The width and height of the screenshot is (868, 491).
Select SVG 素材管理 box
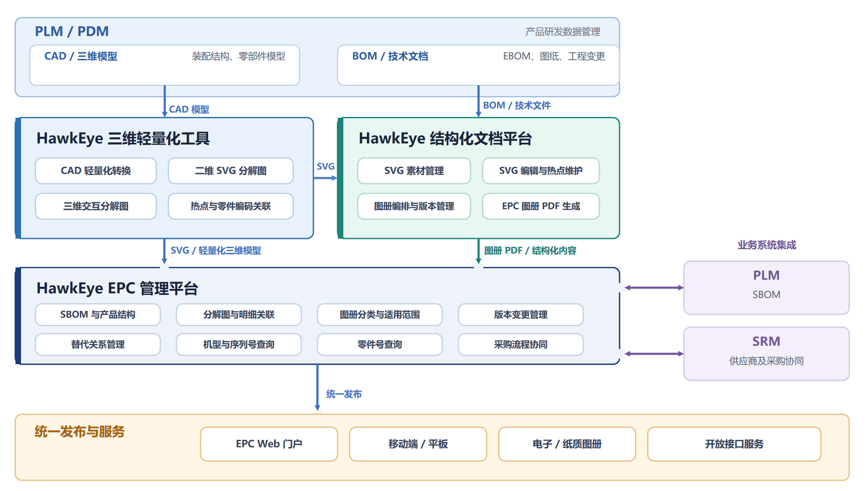tap(414, 171)
